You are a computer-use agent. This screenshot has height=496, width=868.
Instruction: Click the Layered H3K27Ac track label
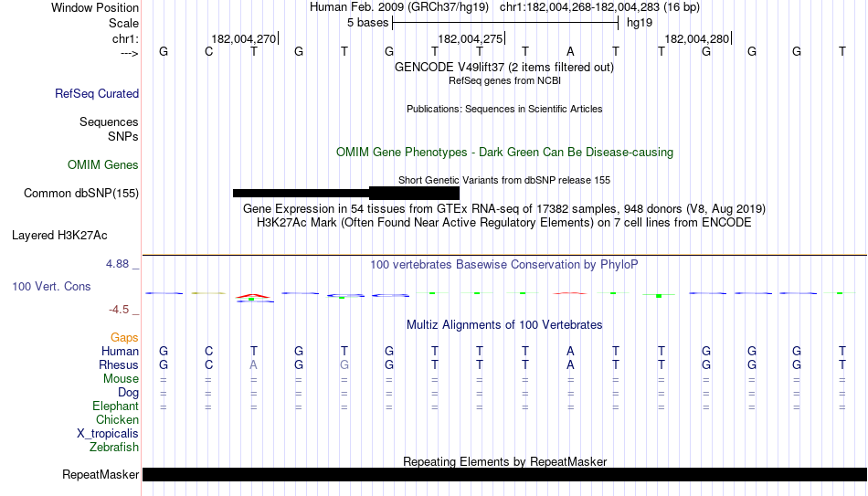pos(59,236)
